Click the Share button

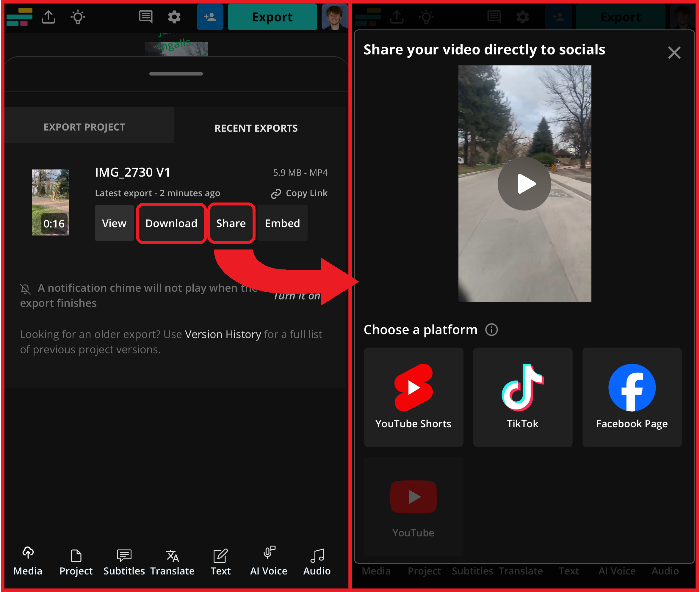coord(231,223)
